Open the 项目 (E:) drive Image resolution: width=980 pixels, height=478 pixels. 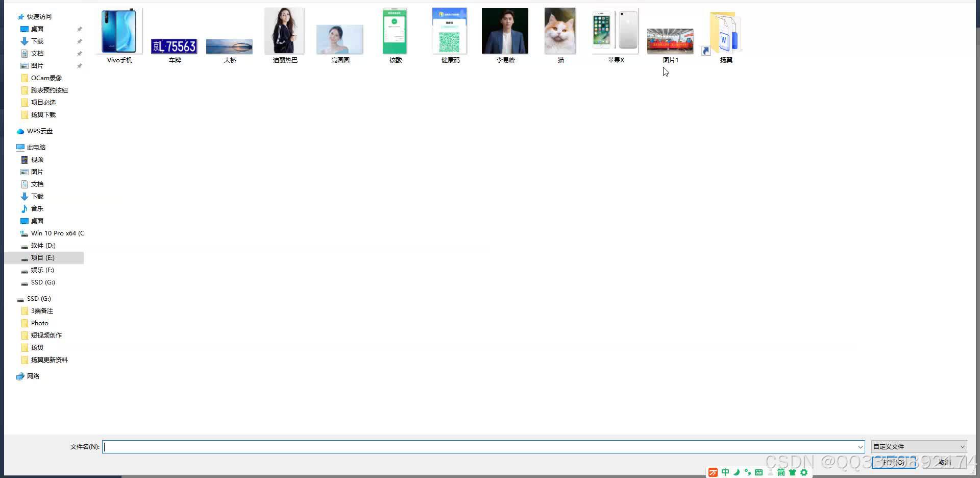(44, 257)
